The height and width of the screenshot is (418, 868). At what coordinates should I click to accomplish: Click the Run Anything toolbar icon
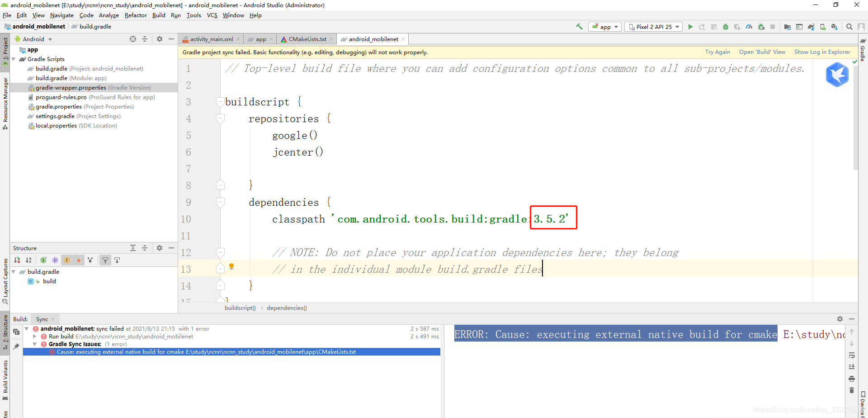(x=799, y=27)
